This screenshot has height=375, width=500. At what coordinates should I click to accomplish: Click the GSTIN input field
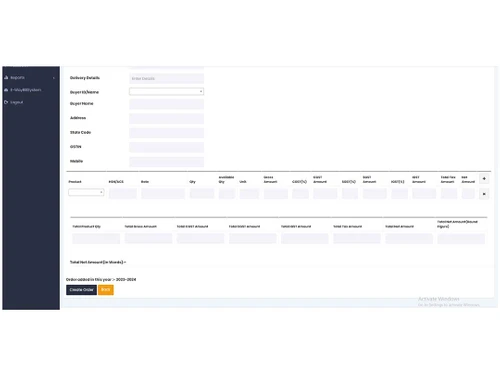pos(166,147)
